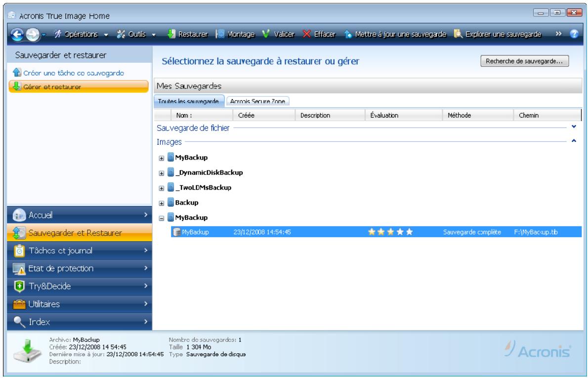This screenshot has height=378, width=588.
Task: Click the selected MyBackup disk icon
Action: tap(176, 232)
